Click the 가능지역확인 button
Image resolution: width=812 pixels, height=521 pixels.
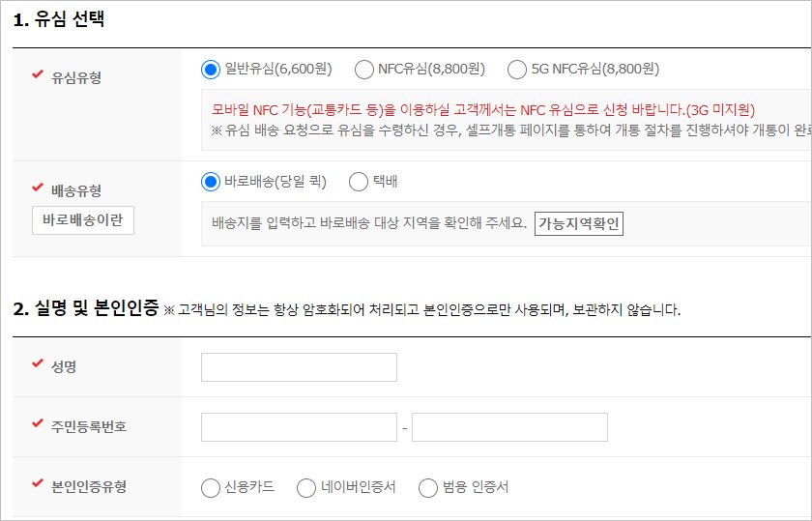click(x=579, y=224)
